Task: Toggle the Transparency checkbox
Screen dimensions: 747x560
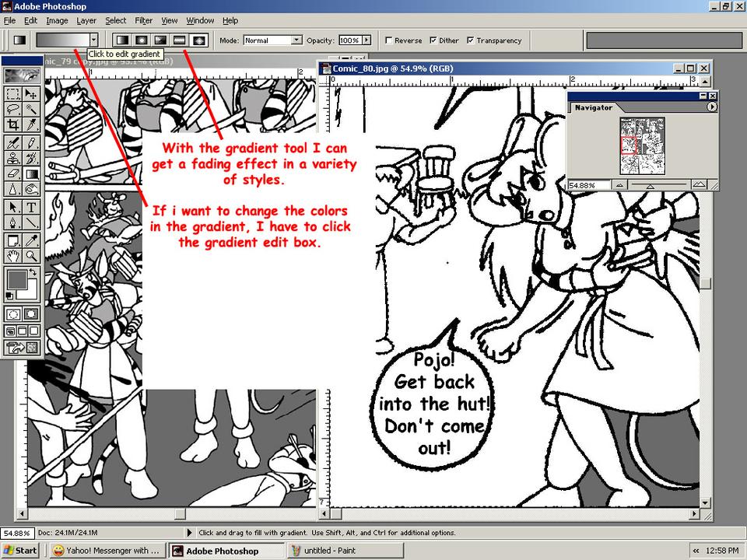Action: pos(471,40)
